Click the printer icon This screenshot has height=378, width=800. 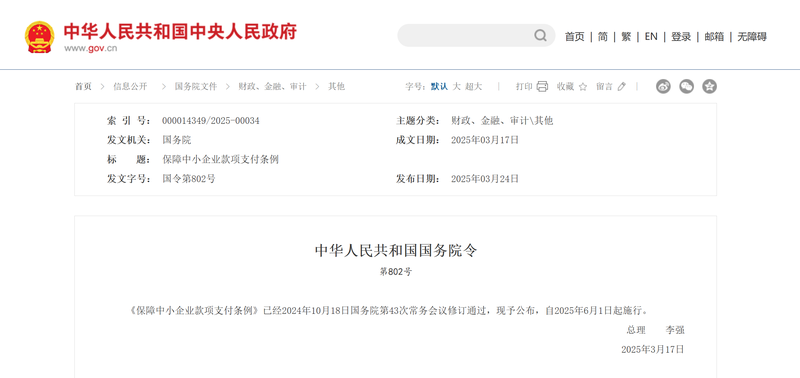tap(542, 86)
